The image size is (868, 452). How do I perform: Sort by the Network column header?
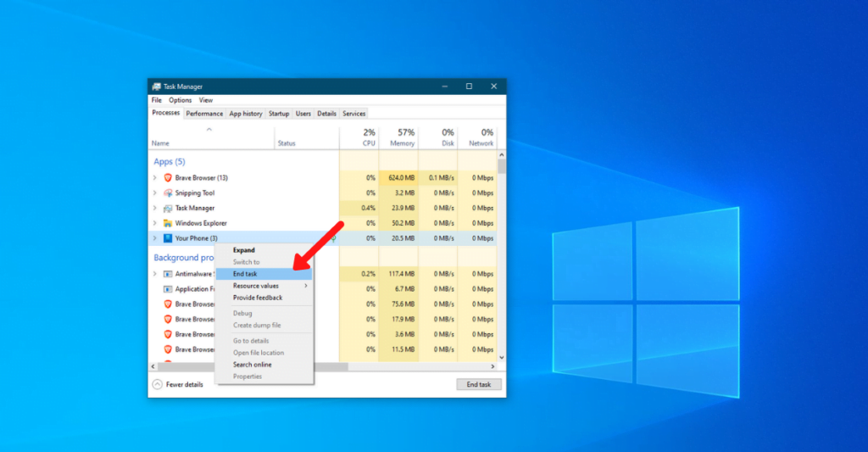click(x=477, y=137)
